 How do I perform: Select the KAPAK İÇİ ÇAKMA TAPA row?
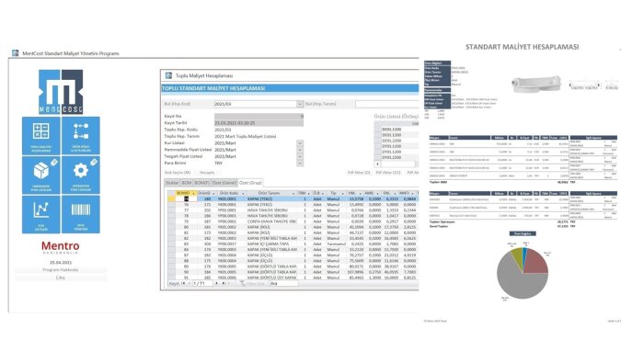coord(293,243)
